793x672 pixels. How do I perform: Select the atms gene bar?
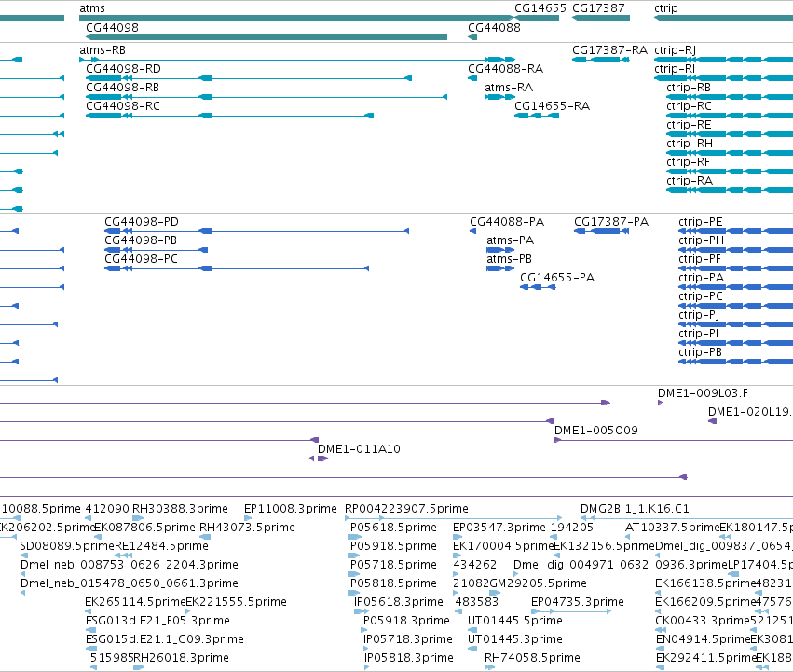[297, 18]
